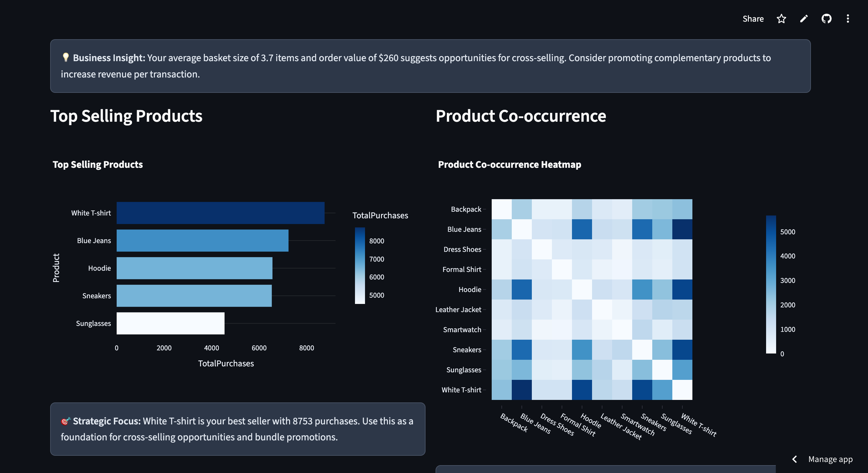Click Blue Jeans and White T-shirt heatmap cell
Screen dimensions: 868x473
682,229
